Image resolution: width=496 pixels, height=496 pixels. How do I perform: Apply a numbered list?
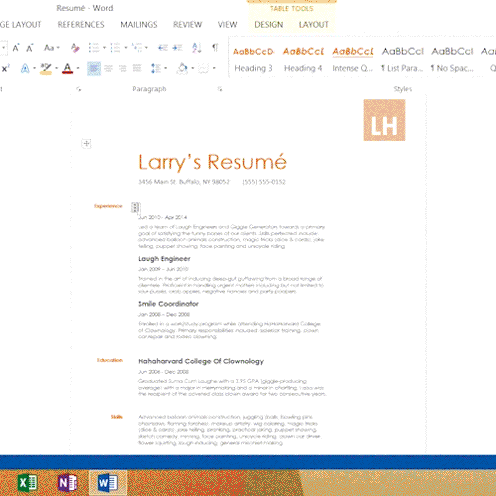coord(115,48)
